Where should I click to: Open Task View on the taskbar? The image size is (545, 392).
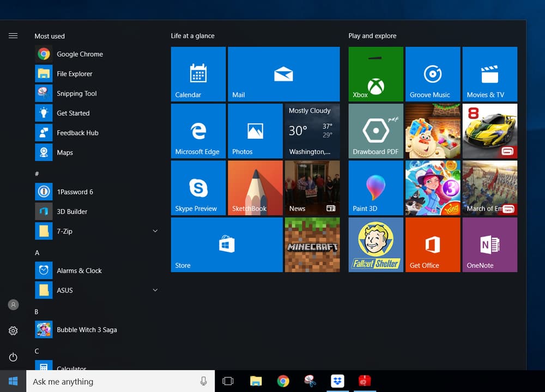click(228, 381)
